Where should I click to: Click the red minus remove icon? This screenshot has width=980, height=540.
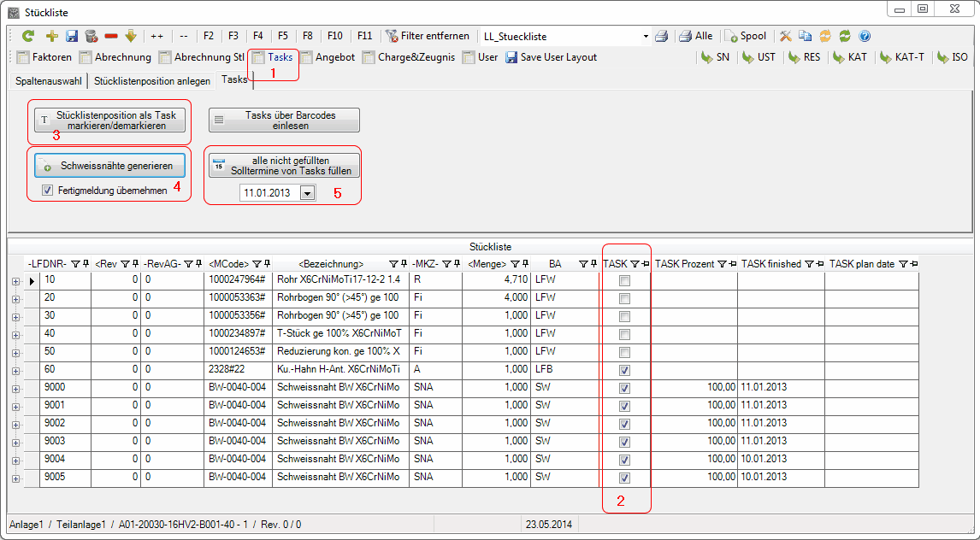(x=111, y=37)
